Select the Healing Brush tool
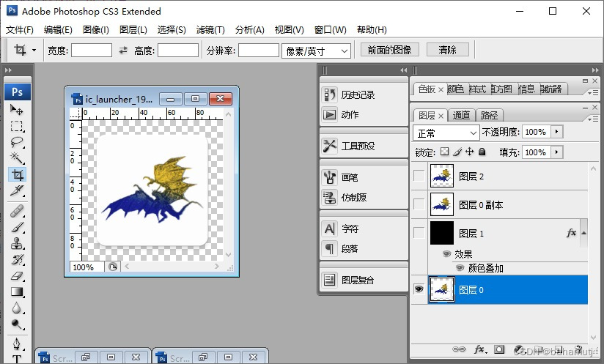Image resolution: width=604 pixels, height=364 pixels. (17, 211)
